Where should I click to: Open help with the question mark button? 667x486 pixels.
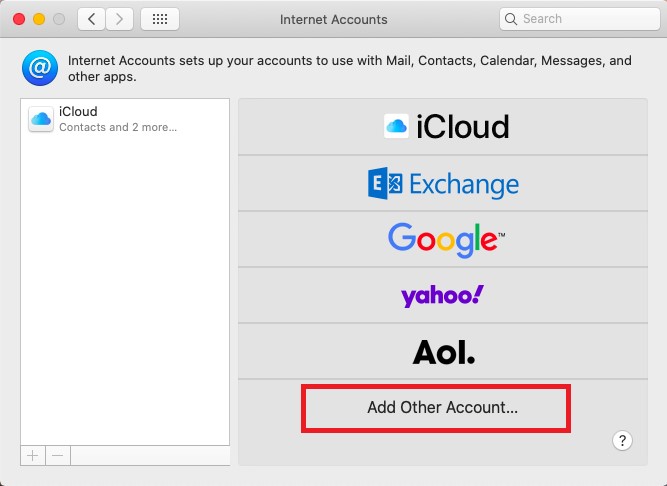pos(622,441)
